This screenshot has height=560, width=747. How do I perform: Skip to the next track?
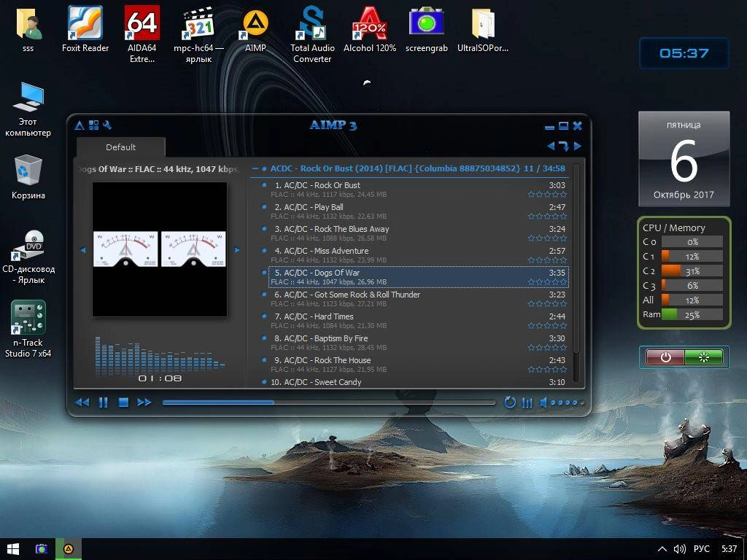tap(144, 402)
